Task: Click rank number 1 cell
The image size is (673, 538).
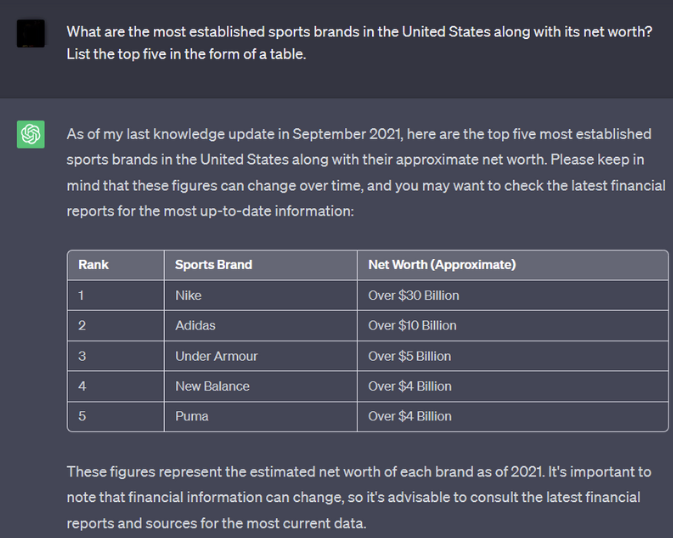Action: 116,295
